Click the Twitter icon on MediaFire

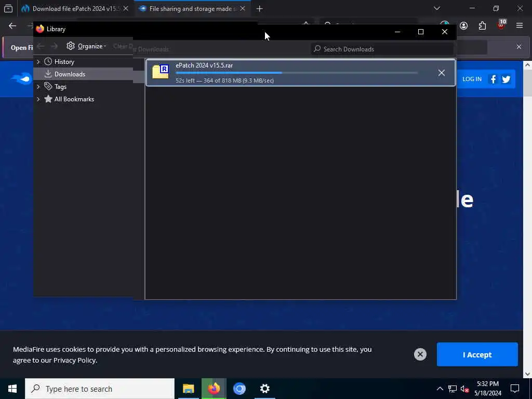[506, 79]
